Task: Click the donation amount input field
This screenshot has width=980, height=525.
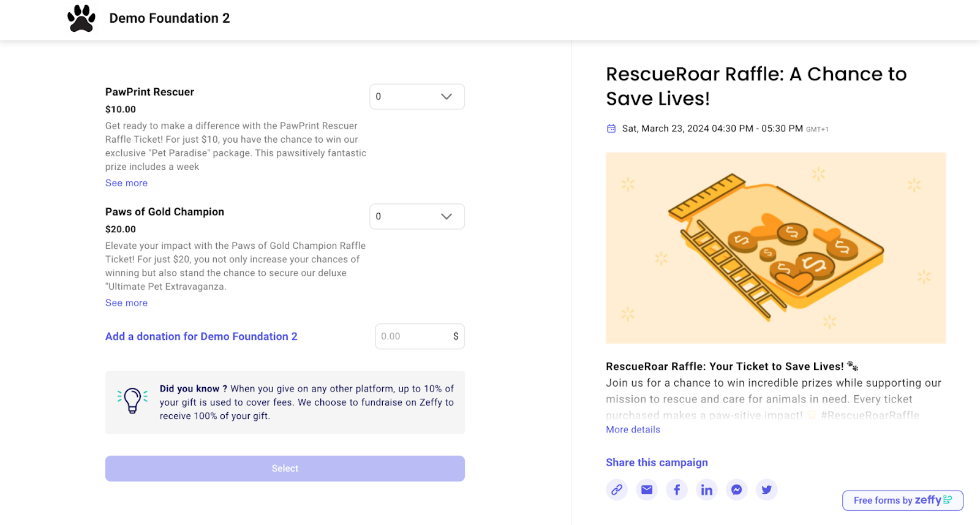Action: tap(420, 336)
